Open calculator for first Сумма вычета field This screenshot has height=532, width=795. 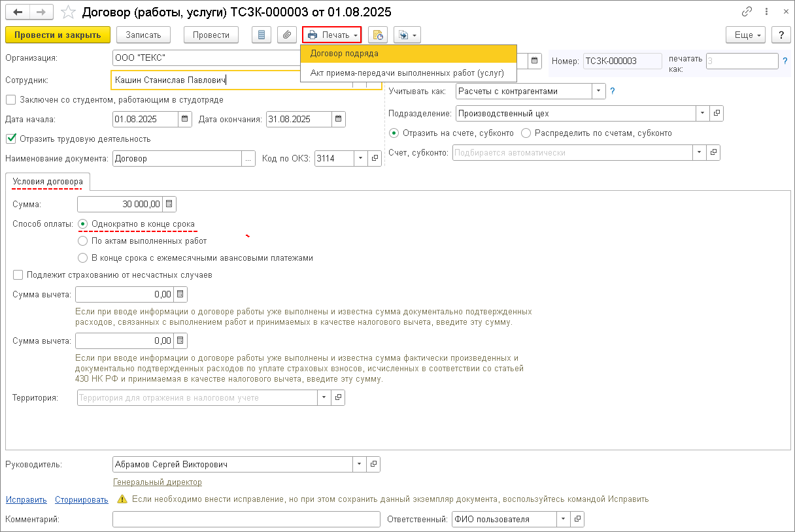[180, 294]
